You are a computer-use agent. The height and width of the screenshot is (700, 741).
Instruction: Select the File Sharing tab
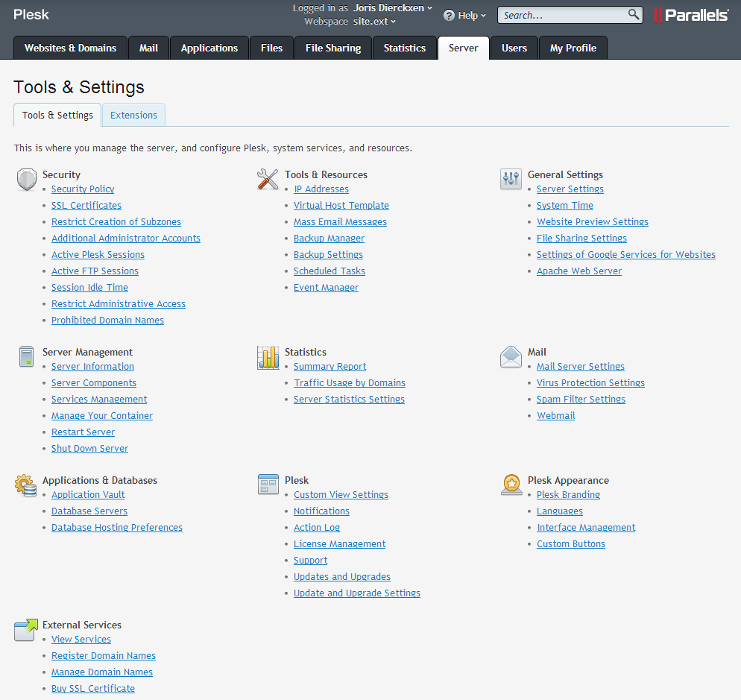333,48
